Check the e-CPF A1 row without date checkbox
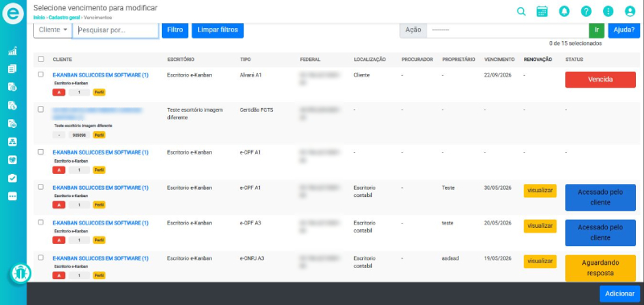Image resolution: width=644 pixels, height=305 pixels. 41,152
